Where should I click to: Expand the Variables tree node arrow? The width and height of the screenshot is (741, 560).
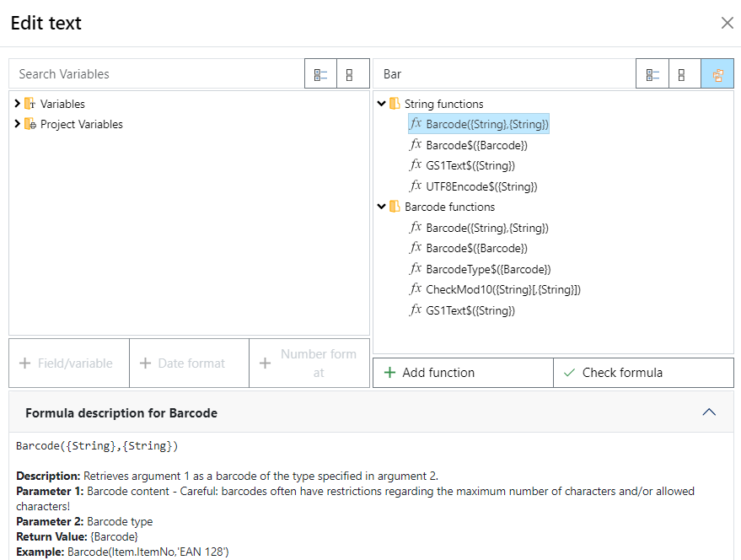18,104
